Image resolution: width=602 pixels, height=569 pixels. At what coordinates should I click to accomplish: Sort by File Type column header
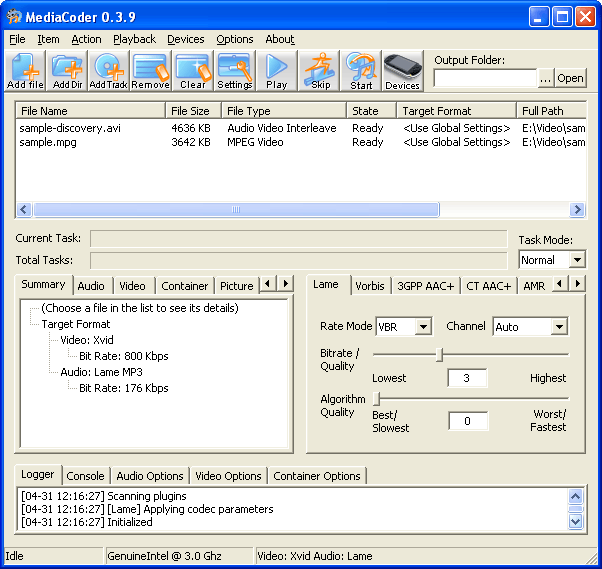284,111
